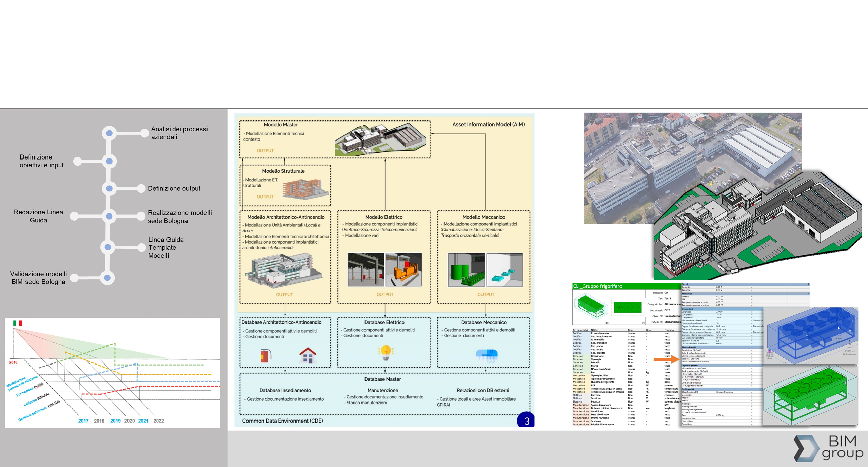868x467 pixels.
Task: Click the Italian flag icon
Action: tap(17, 323)
